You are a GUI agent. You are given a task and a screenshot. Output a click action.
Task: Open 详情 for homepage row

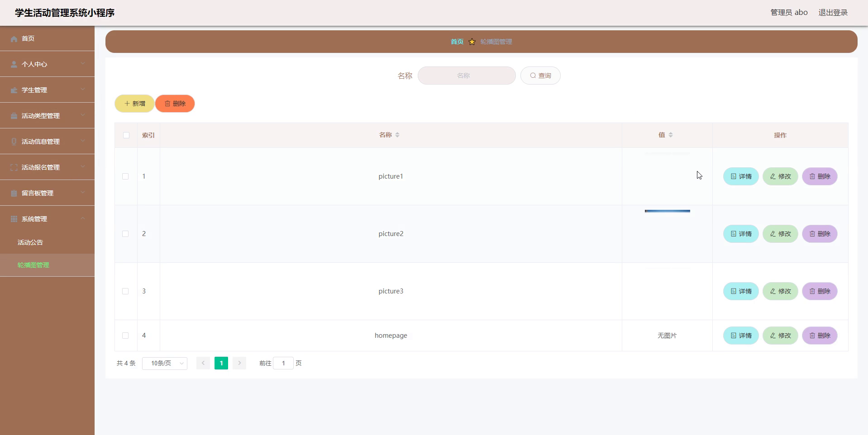[x=741, y=336]
